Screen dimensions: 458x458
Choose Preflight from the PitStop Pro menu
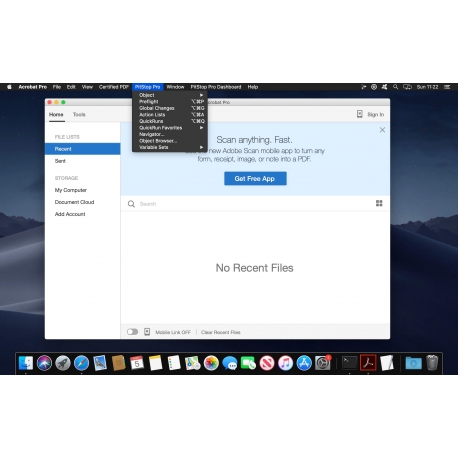click(x=170, y=102)
